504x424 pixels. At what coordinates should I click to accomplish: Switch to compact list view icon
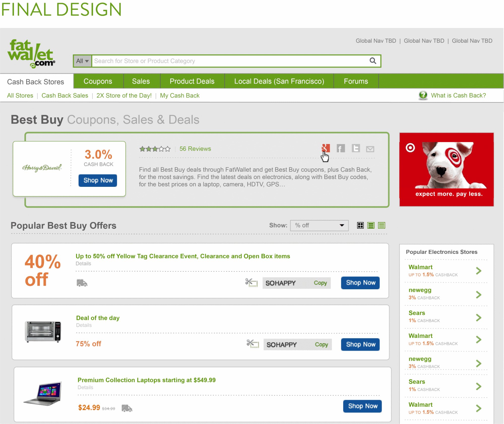click(x=382, y=225)
